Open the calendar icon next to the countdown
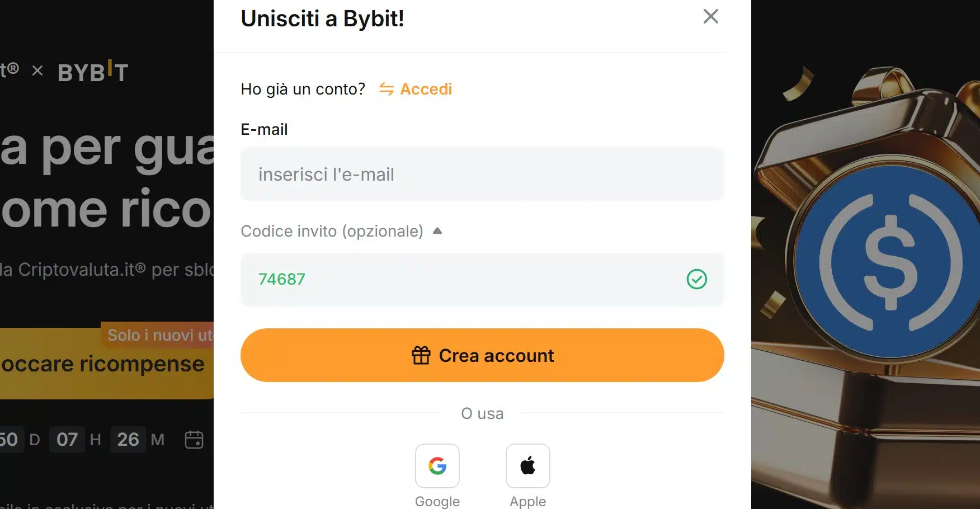The image size is (980, 509). pyautogui.click(x=194, y=440)
